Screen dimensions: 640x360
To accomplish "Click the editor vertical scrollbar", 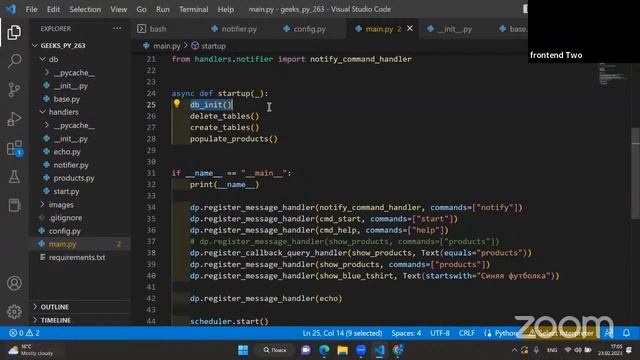I will 636,173.
